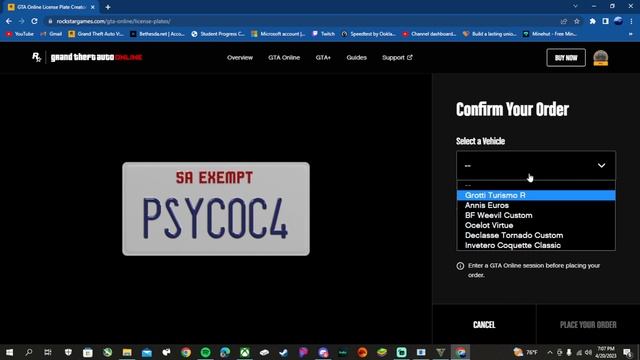The height and width of the screenshot is (360, 640).
Task: Open the Mail app from the taskbar
Action: 147,352
